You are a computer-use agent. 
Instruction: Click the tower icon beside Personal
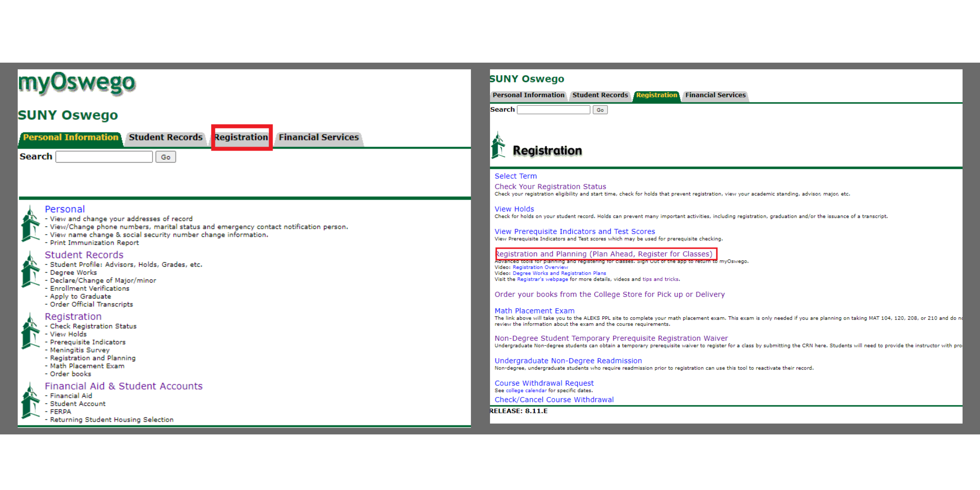(x=30, y=223)
